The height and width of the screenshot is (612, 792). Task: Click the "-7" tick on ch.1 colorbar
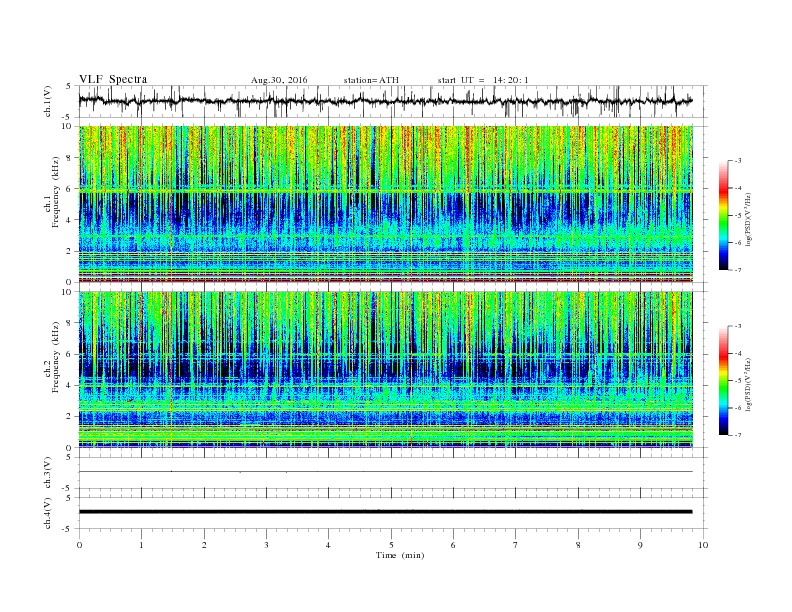[738, 270]
